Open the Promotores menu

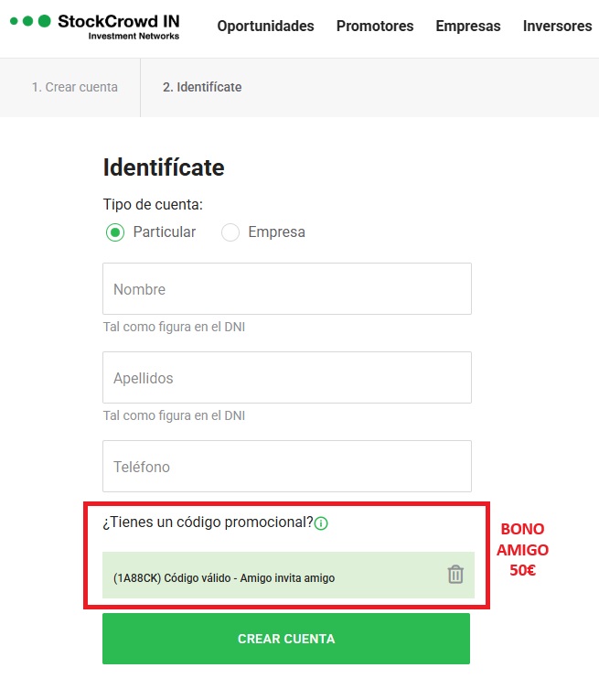pos(375,27)
